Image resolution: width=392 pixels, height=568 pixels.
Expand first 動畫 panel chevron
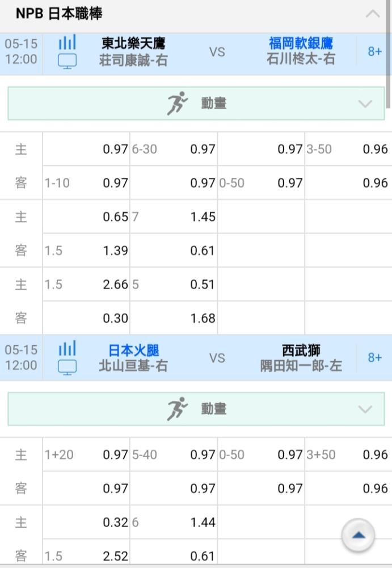click(365, 104)
